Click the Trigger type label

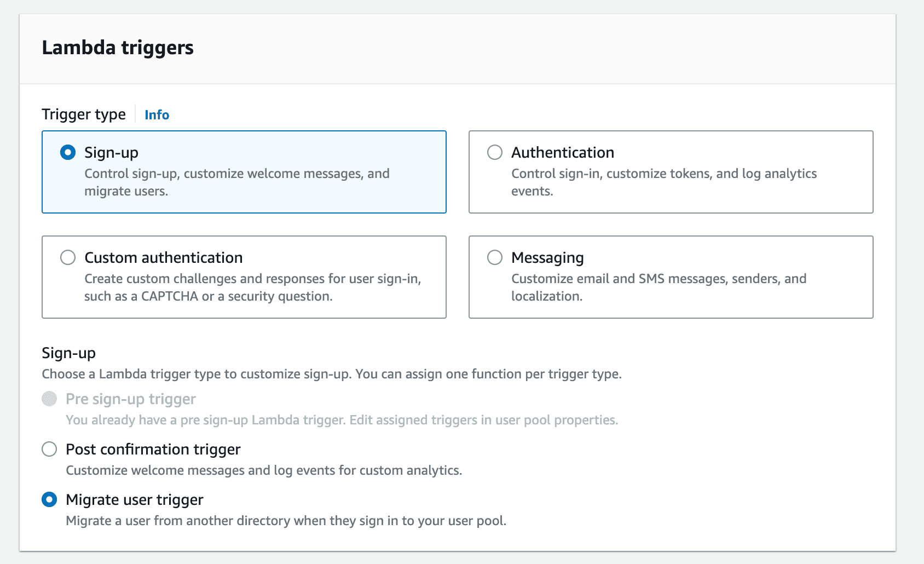coord(83,114)
